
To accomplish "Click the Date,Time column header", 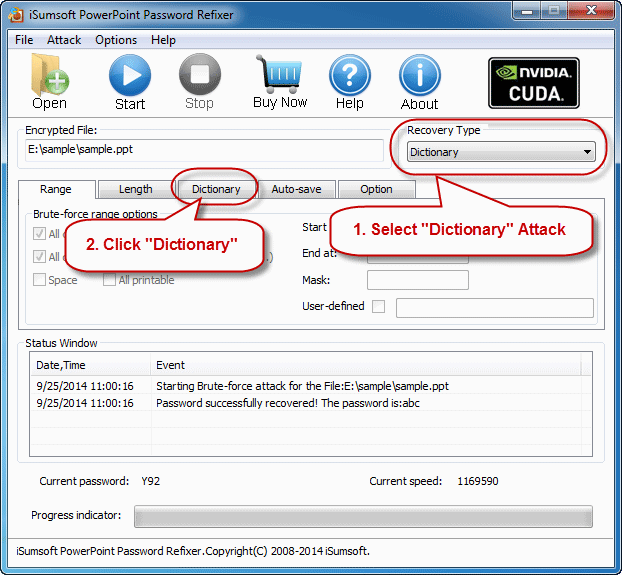I will tap(90, 365).
